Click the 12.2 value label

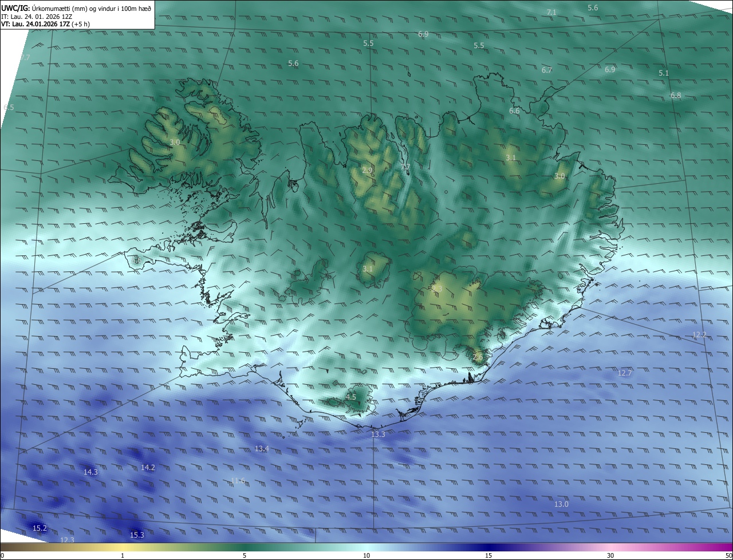coord(699,335)
